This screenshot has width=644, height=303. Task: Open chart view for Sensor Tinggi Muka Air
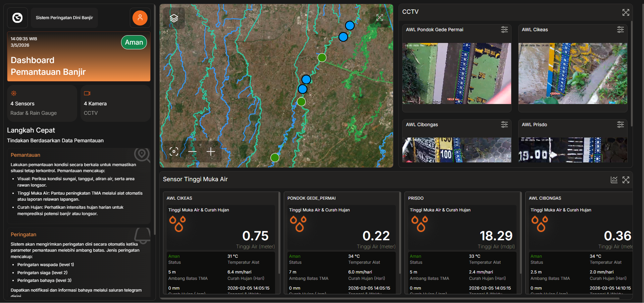(x=614, y=180)
